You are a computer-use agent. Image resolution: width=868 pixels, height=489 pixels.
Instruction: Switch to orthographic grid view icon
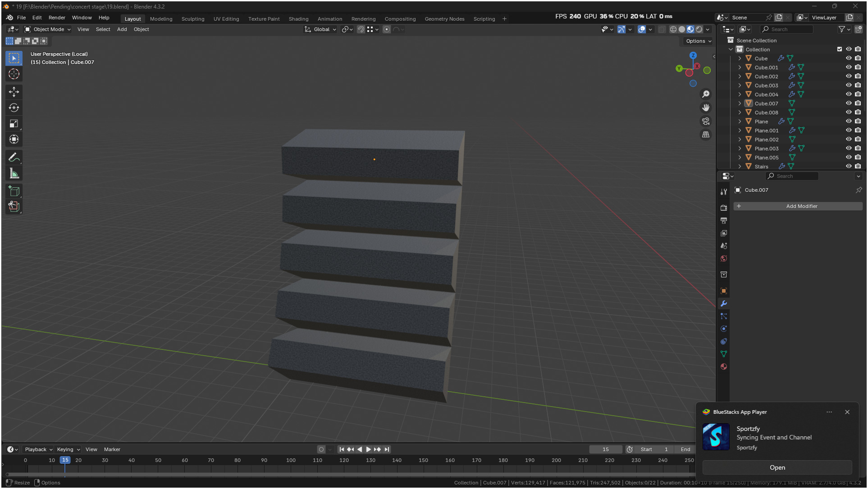pos(706,135)
